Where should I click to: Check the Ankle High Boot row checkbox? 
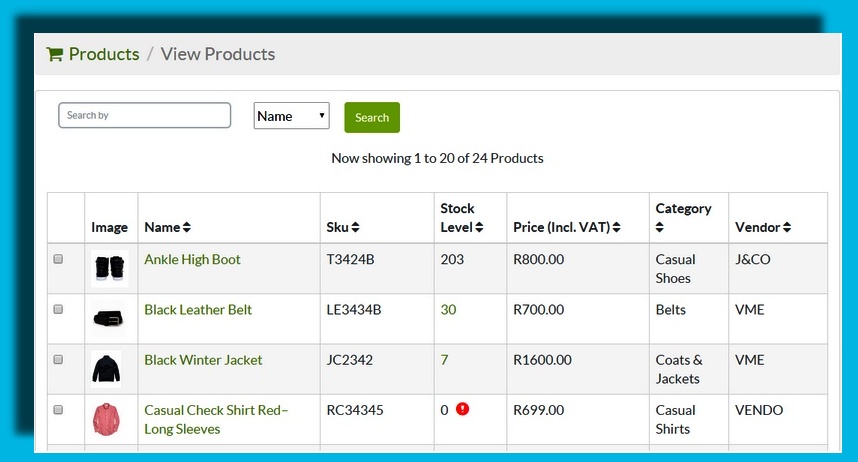58,259
